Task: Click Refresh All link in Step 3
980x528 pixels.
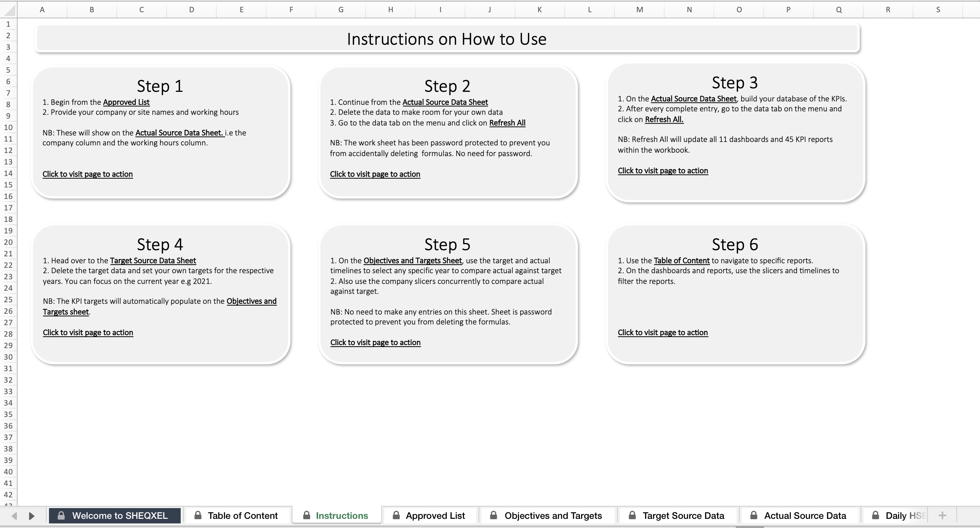Action: [664, 119]
